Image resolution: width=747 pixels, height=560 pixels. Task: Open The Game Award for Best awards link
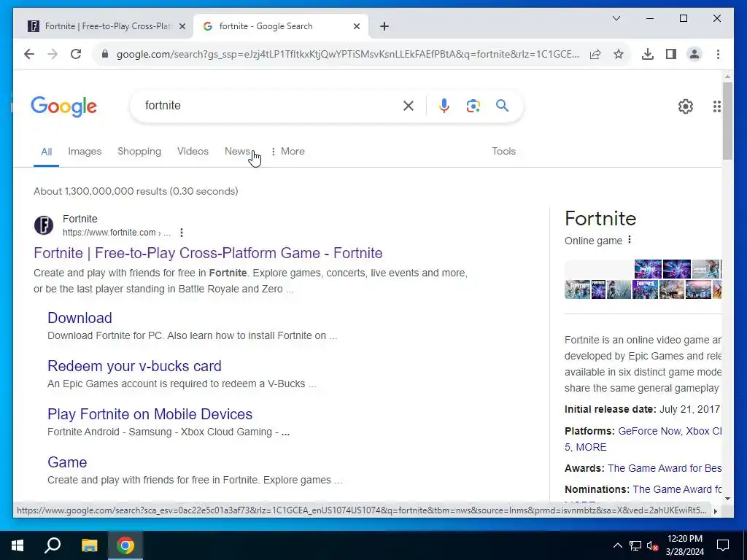click(x=665, y=468)
